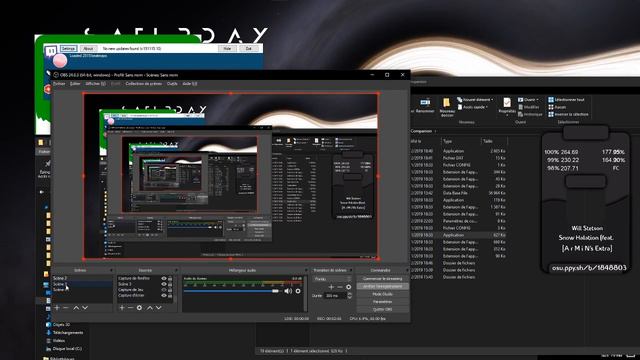Mute desktop audio with the speaker icon
The width and height of the screenshot is (640, 360).
coord(288,291)
